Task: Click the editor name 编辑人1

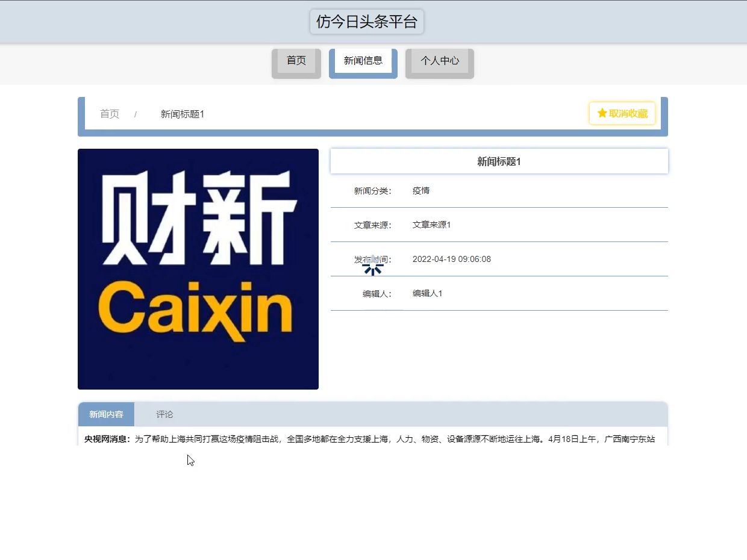Action: 427,293
